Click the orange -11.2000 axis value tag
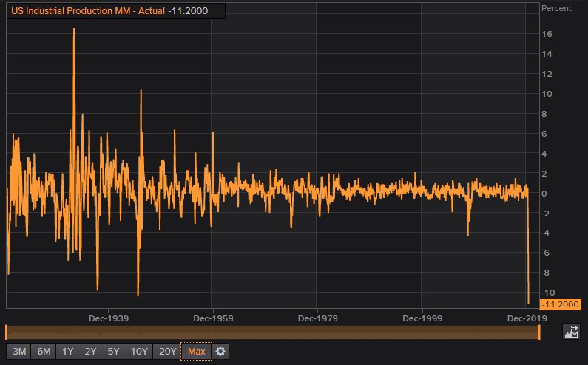The width and height of the screenshot is (588, 365). pos(561,304)
